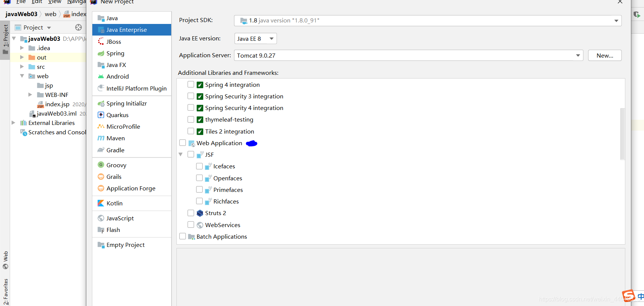Open the Application Server dropdown
This screenshot has width=644, height=306.
409,55
